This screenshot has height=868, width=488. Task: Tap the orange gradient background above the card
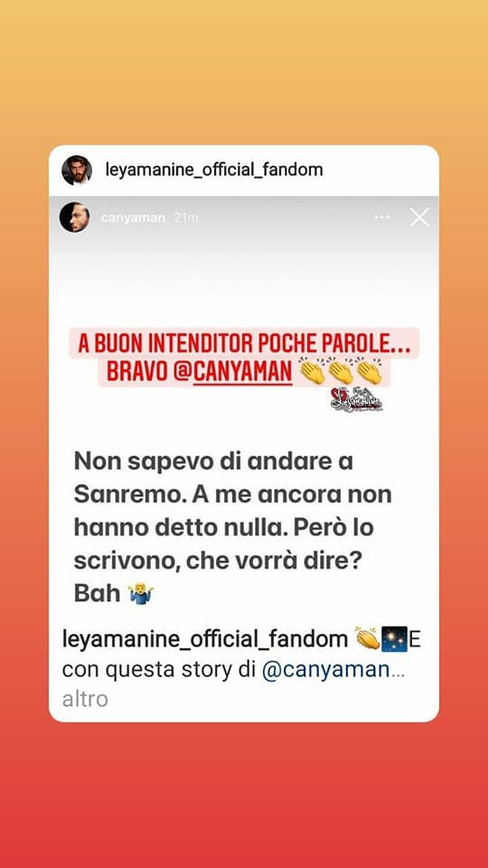point(244,72)
